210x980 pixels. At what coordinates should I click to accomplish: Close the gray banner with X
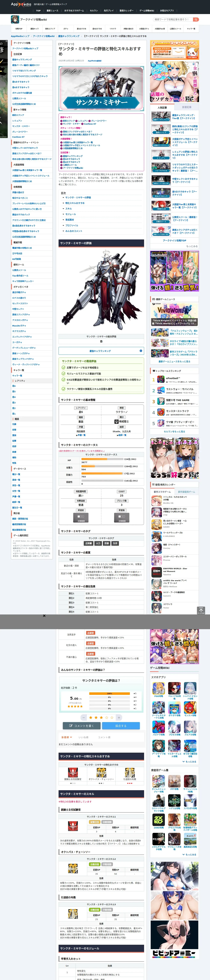point(44,616)
